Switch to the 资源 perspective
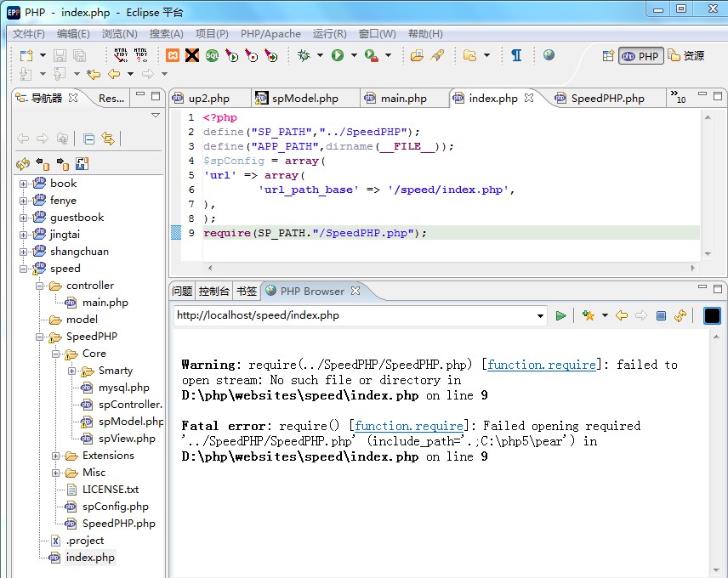 [x=686, y=55]
